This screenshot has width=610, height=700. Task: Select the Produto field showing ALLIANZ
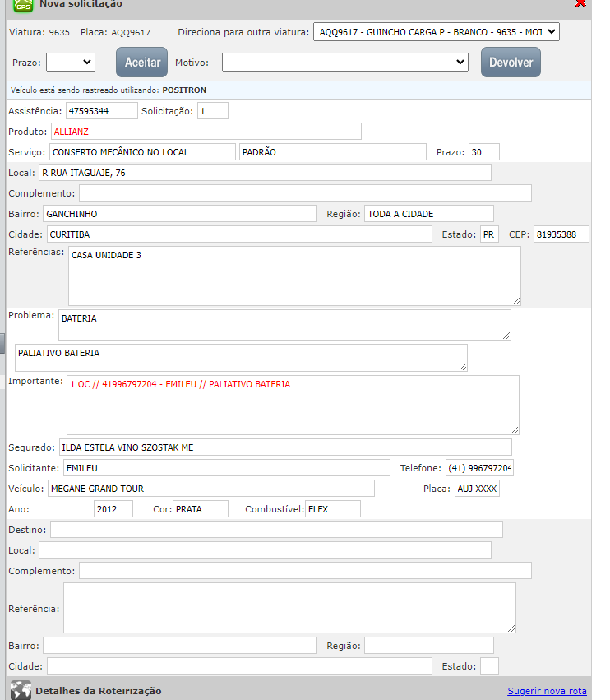point(206,131)
